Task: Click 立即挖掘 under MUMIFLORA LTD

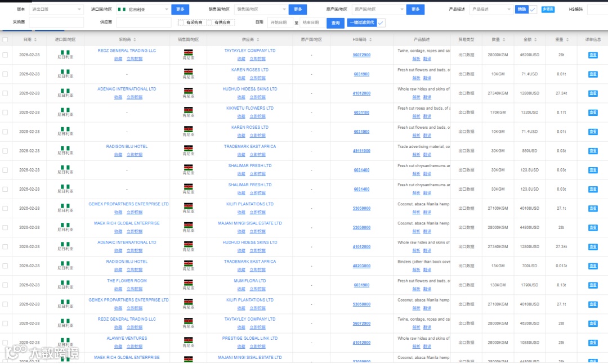Action: coord(257,289)
